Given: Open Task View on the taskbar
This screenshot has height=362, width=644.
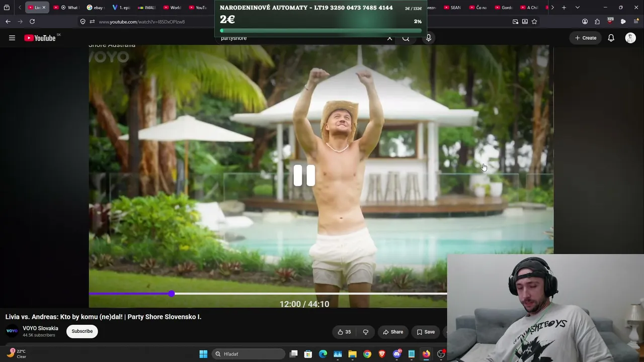Looking at the screenshot, I should pyautogui.click(x=294, y=354).
